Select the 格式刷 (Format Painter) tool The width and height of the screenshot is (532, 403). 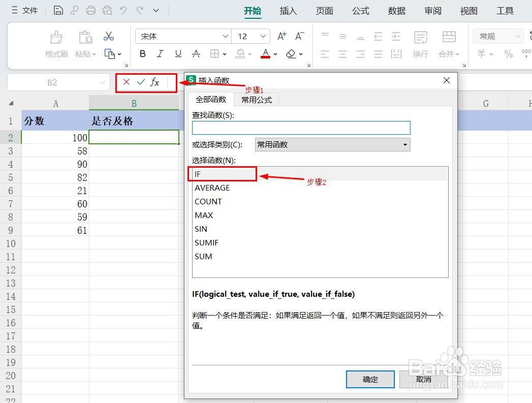[x=56, y=45]
